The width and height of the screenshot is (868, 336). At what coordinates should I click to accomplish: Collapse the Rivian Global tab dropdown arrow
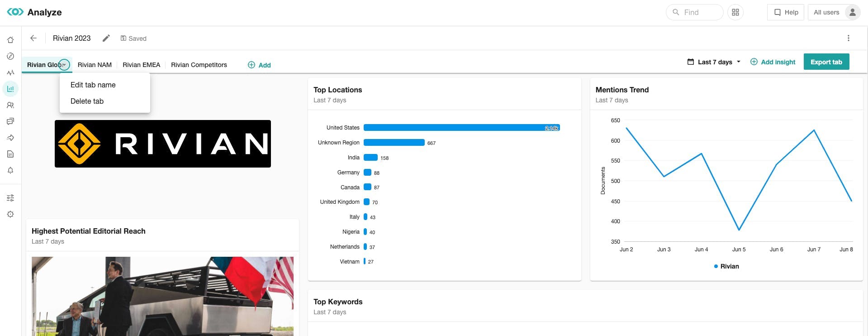coord(65,65)
